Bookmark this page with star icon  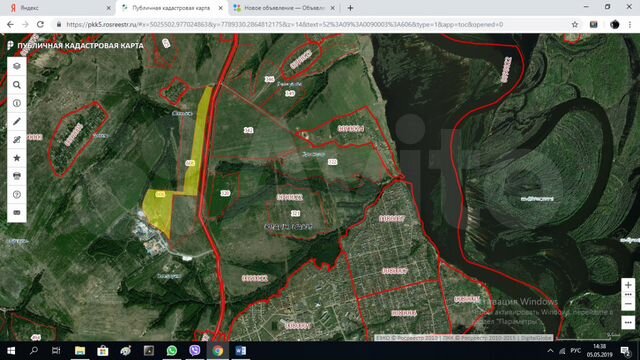pos(575,24)
